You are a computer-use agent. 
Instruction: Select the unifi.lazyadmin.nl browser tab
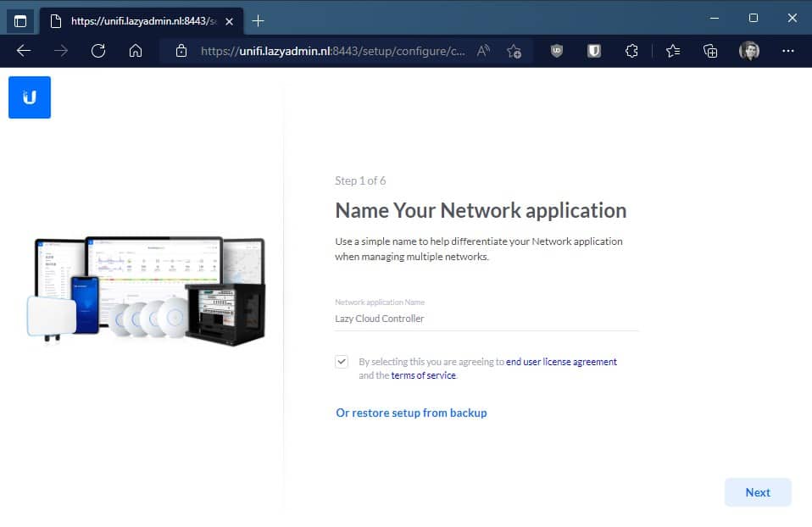tap(142, 21)
